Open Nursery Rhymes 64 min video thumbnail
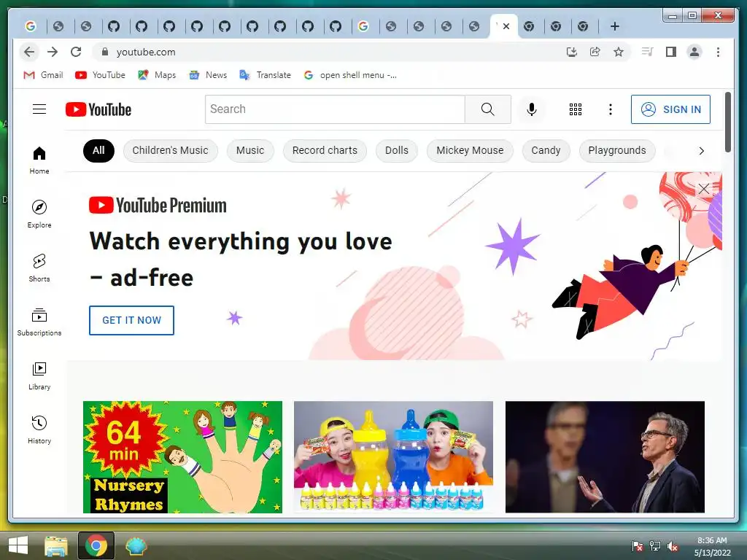Viewport: 747px width, 560px height. 182,457
